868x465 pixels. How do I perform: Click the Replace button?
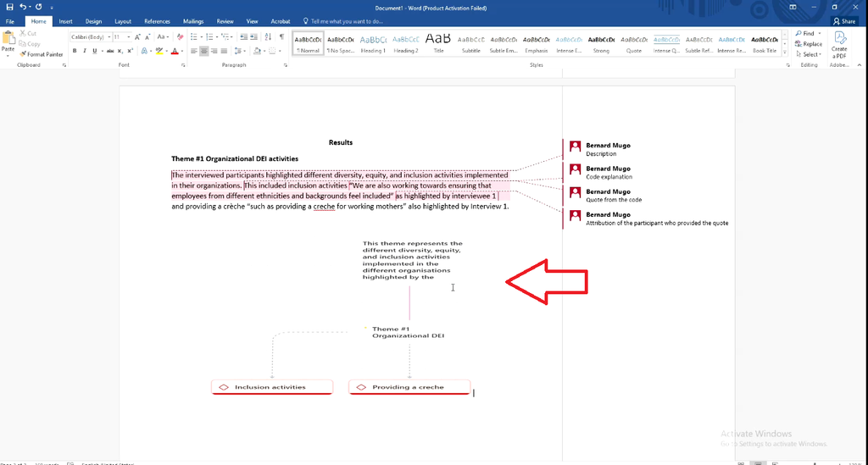809,44
